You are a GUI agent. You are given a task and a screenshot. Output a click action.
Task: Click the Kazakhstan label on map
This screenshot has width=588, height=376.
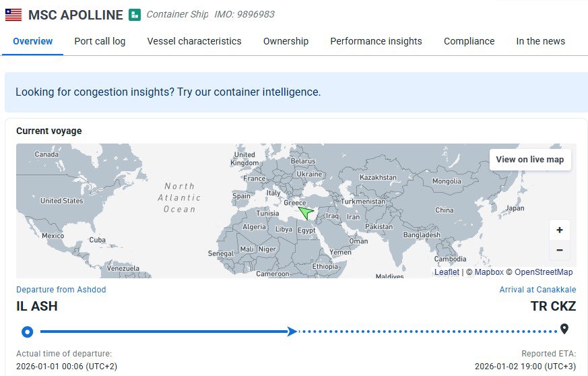tap(378, 177)
